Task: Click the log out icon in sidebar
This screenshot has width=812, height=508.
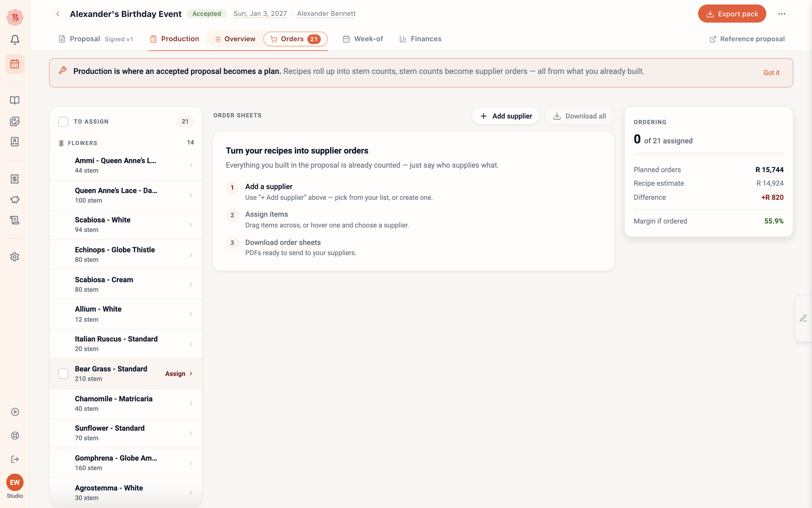Action: point(15,459)
